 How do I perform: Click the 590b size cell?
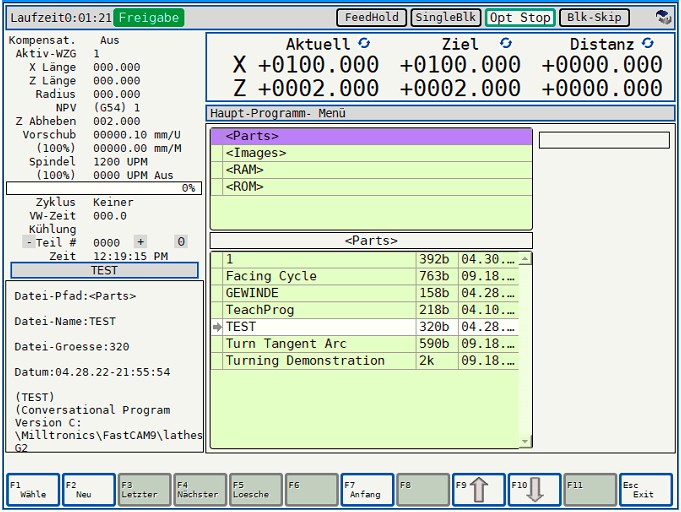436,344
